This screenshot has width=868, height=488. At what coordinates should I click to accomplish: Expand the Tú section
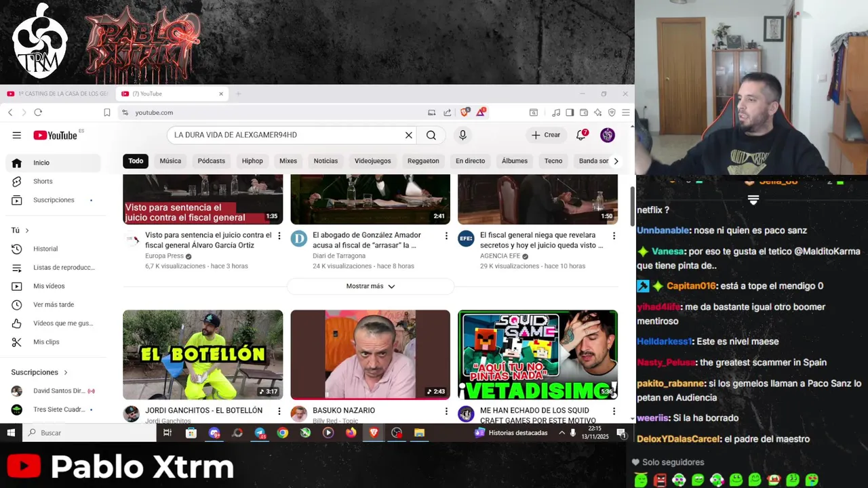pyautogui.click(x=20, y=230)
